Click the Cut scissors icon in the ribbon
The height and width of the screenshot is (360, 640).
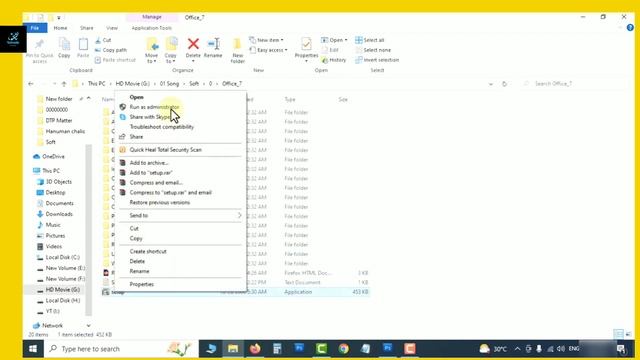click(98, 40)
